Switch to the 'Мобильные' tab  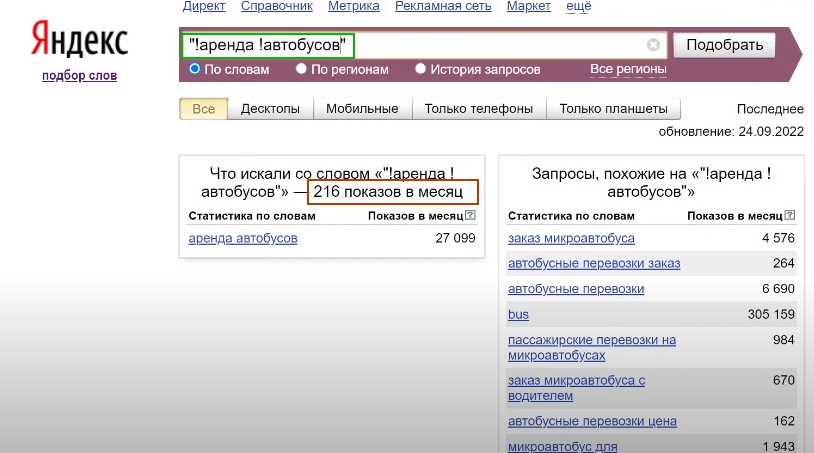(362, 109)
